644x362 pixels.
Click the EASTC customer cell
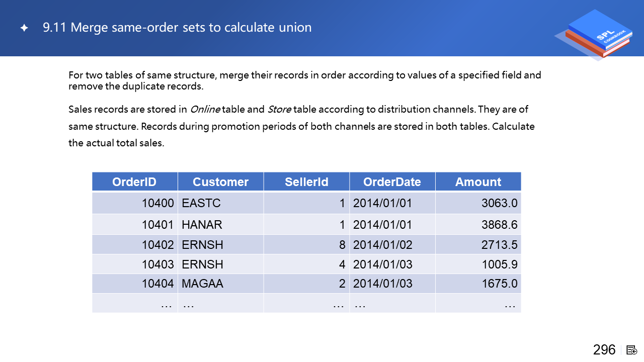pos(201,204)
